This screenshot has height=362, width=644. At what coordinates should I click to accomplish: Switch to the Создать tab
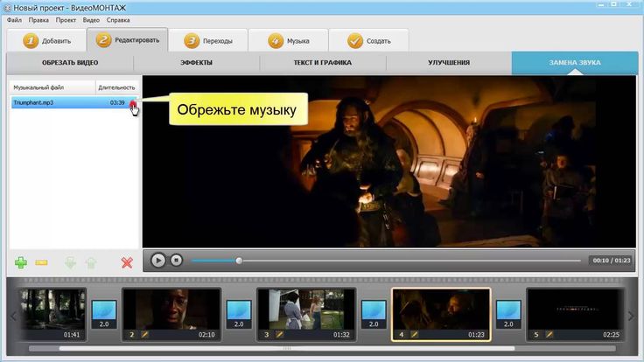[369, 40]
